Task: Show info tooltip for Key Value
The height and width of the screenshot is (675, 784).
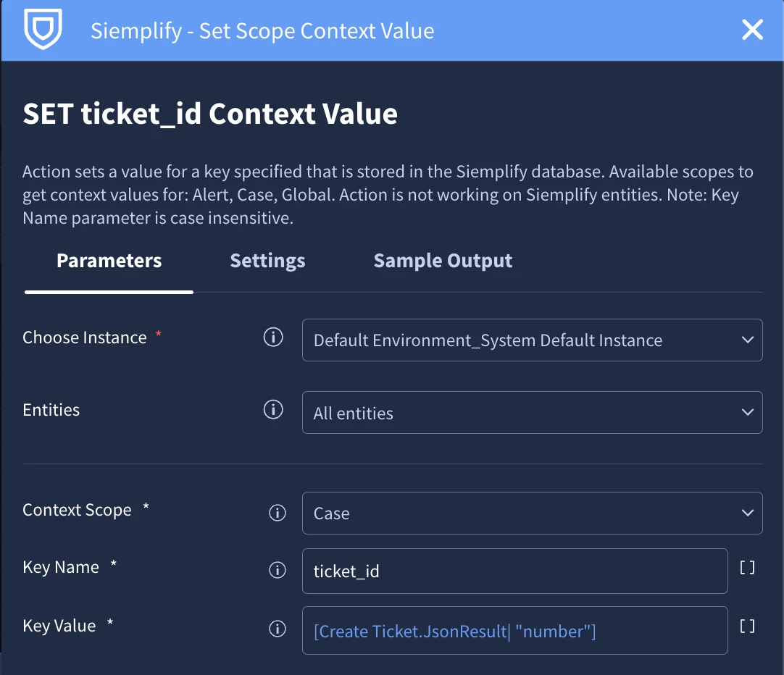Action: (278, 629)
